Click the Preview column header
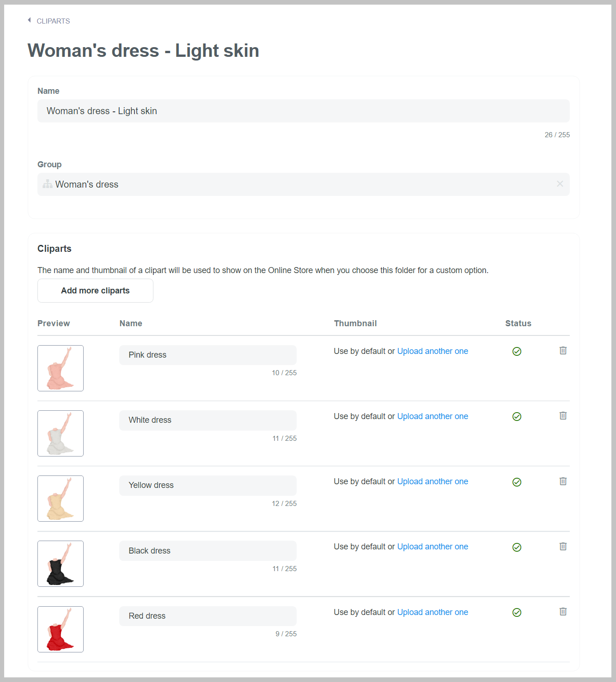Viewport: 616px width, 682px height. (54, 323)
